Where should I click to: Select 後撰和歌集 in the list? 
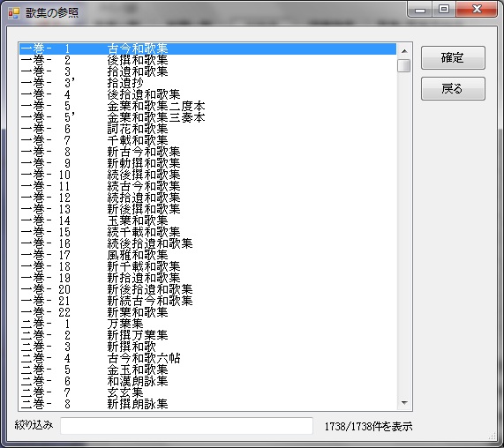click(207, 60)
